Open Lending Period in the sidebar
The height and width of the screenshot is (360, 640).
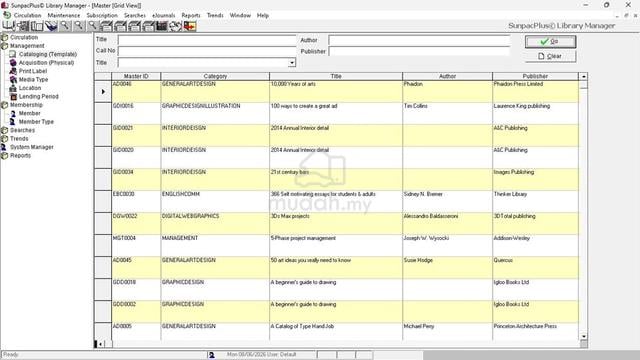(x=38, y=96)
